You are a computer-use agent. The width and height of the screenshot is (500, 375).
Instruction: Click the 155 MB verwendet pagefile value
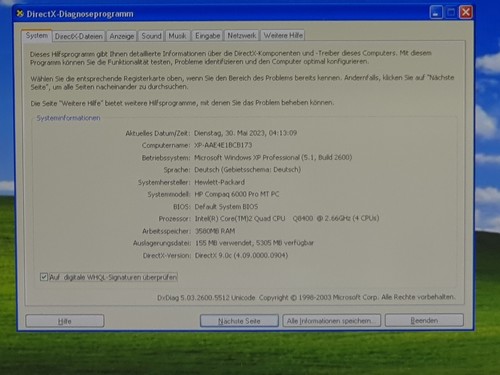coord(254,243)
